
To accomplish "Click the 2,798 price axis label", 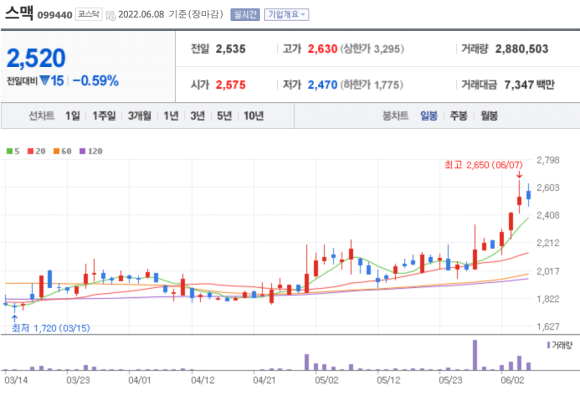I will point(548,160).
